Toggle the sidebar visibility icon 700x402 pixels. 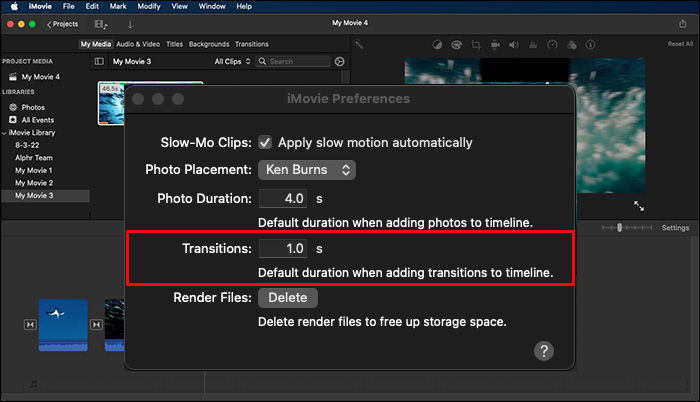point(98,61)
